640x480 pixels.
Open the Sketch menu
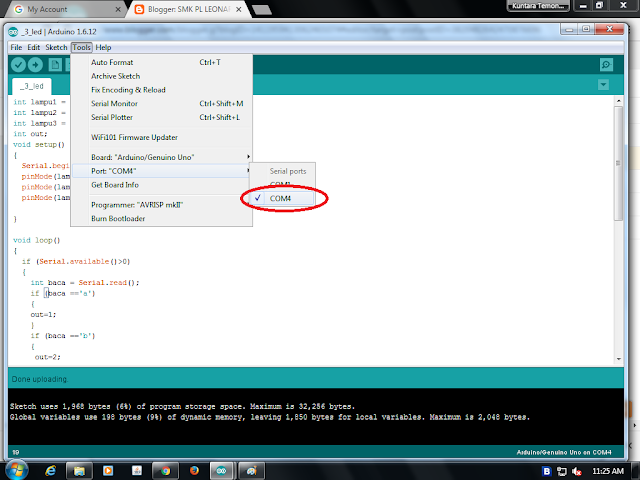pos(56,47)
